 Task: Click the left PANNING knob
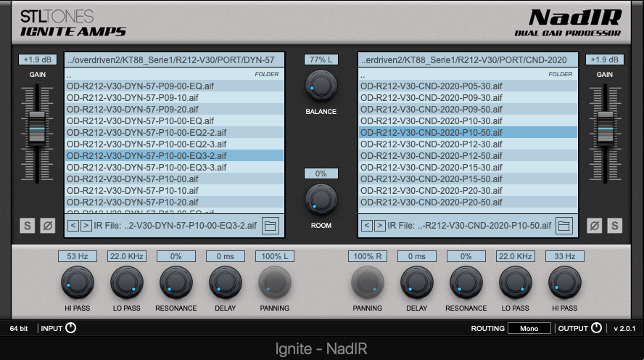[274, 283]
